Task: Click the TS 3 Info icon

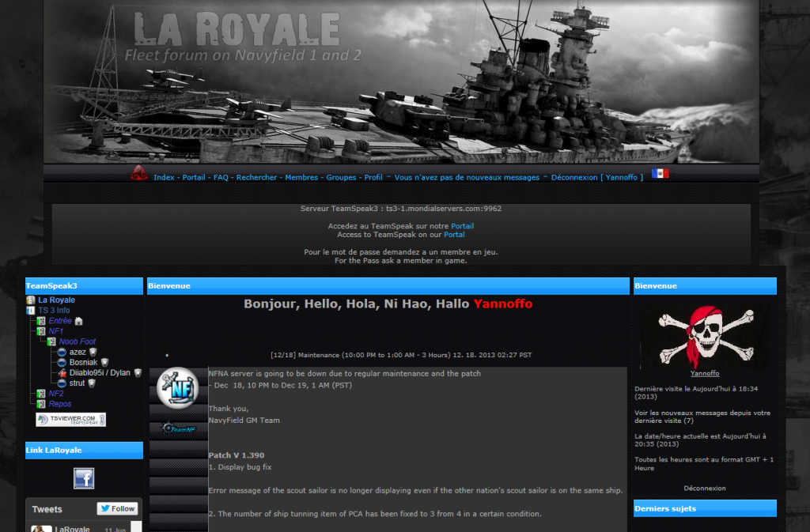Action: 31,310
